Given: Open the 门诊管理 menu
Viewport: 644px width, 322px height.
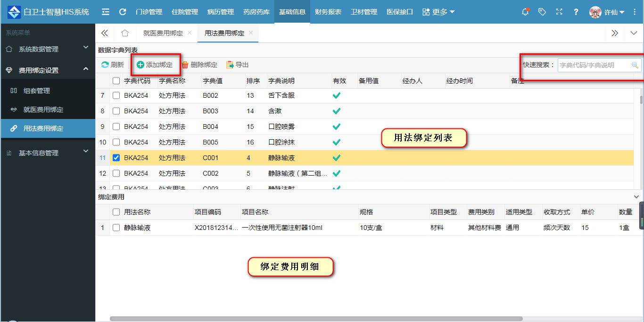Looking at the screenshot, I should pos(149,12).
